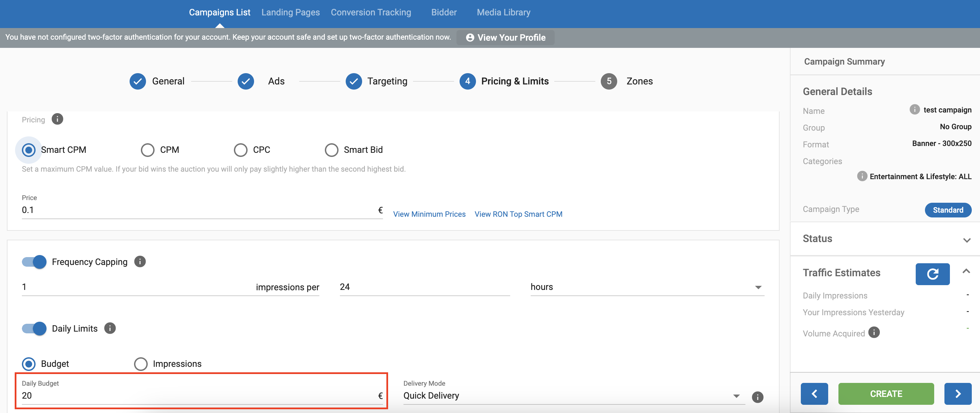Open the View Minimum Prices link
This screenshot has width=980, height=413.
point(429,214)
